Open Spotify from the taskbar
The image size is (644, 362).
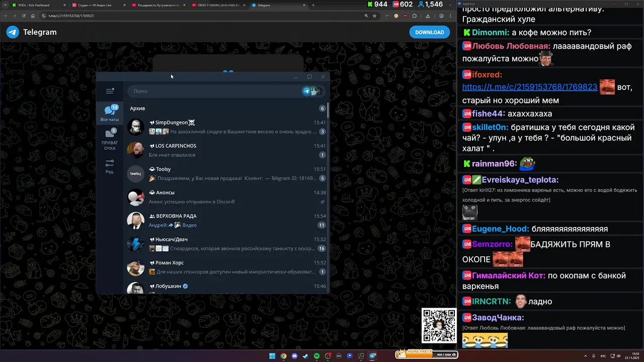coord(316,356)
